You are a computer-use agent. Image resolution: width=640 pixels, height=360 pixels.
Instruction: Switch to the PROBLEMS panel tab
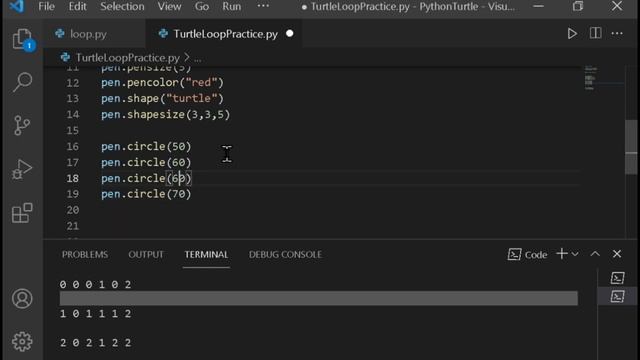point(85,254)
